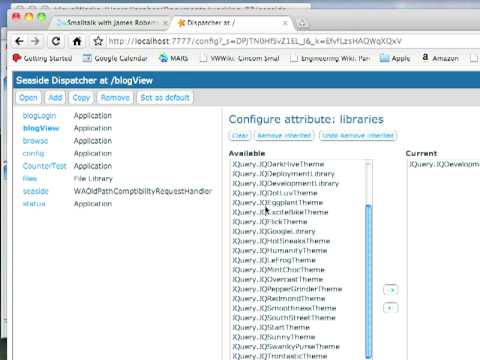Open the MARS bookmark
Image resolution: width=480 pixels, height=360 pixels.
click(x=174, y=58)
